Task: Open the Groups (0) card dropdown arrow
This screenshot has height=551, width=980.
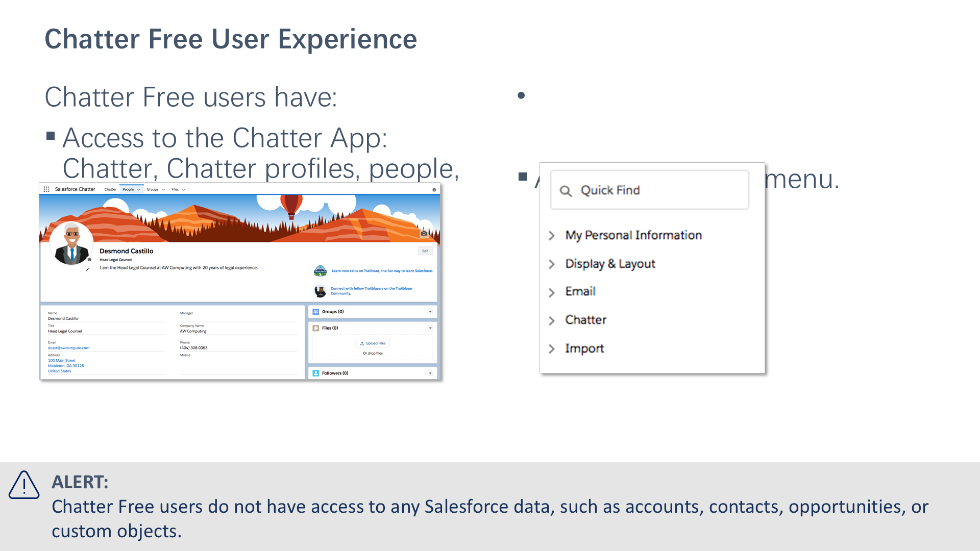Action: (430, 312)
